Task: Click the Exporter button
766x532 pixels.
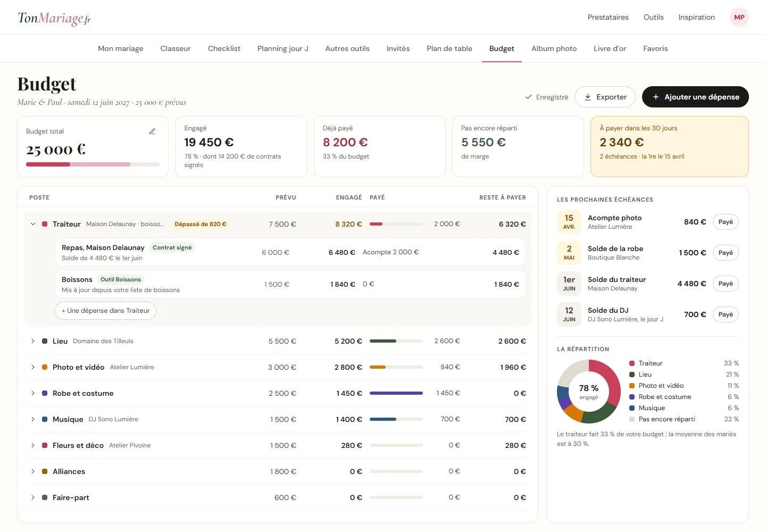Action: coord(605,97)
